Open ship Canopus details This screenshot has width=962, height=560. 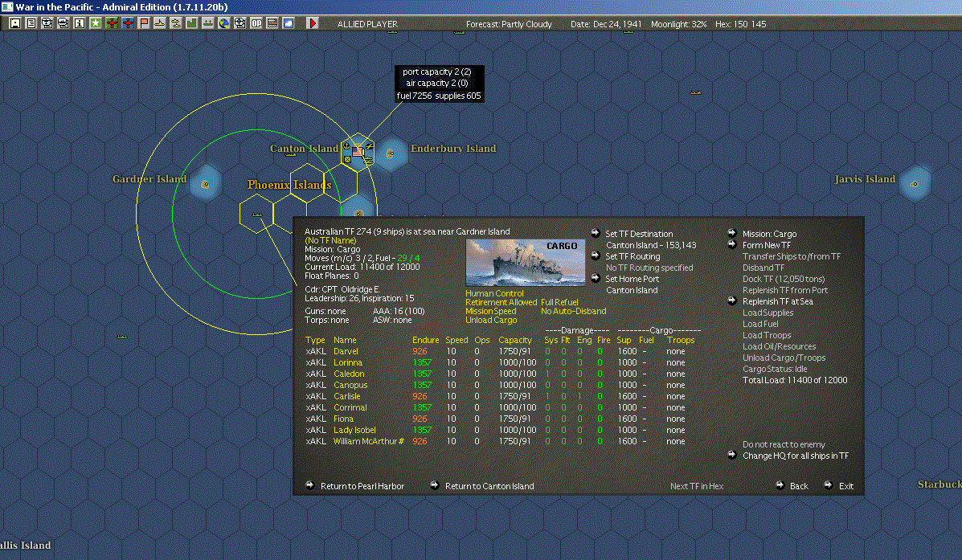click(x=350, y=385)
